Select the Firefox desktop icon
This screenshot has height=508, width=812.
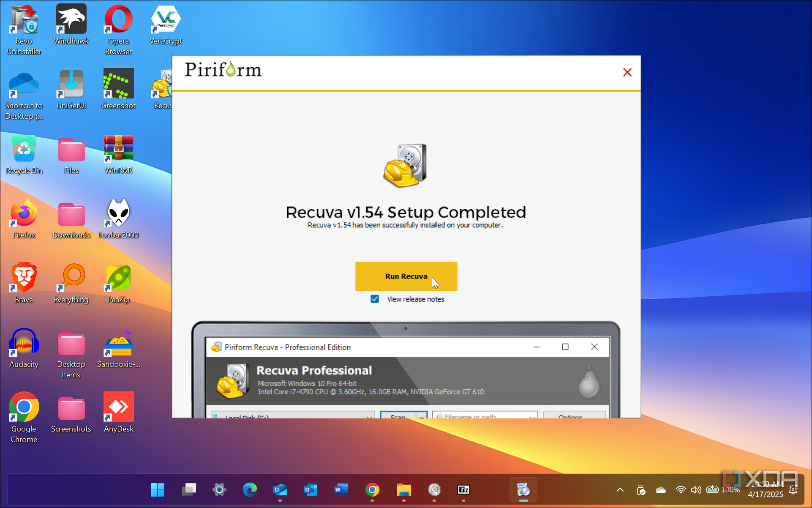pos(24,218)
